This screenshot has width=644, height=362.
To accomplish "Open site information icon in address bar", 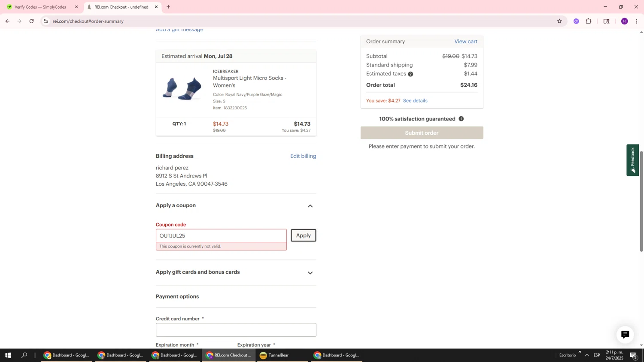I will click(46, 21).
